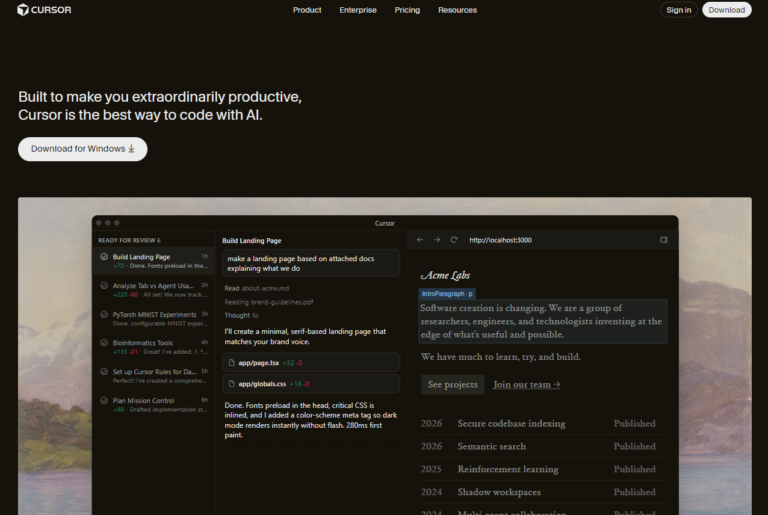Expand the Thought 6s step

(241, 316)
